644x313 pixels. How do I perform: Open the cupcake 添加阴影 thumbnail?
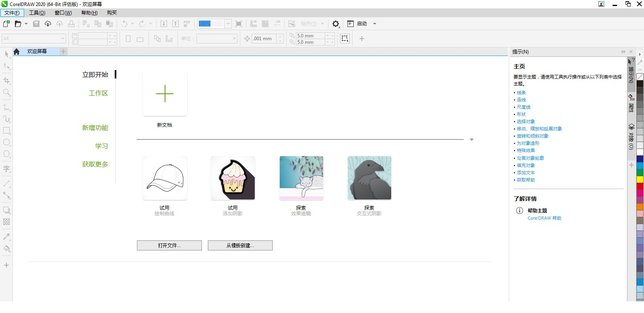[233, 178]
